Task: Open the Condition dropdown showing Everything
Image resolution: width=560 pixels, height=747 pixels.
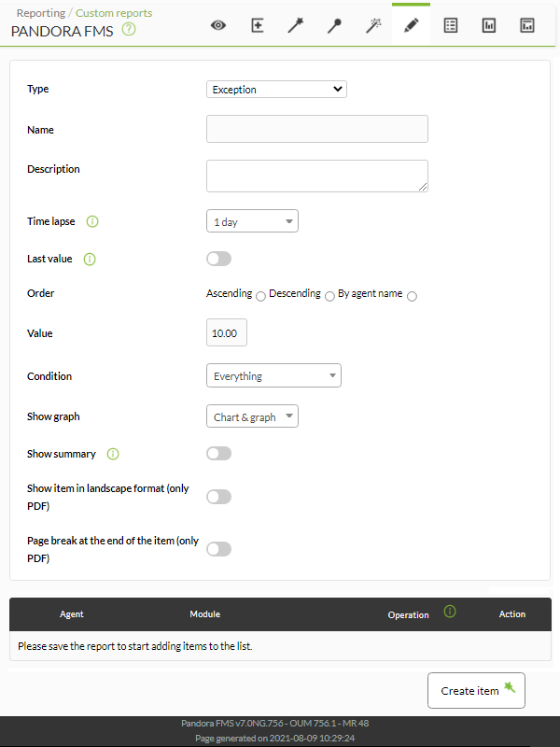Action: click(x=273, y=375)
